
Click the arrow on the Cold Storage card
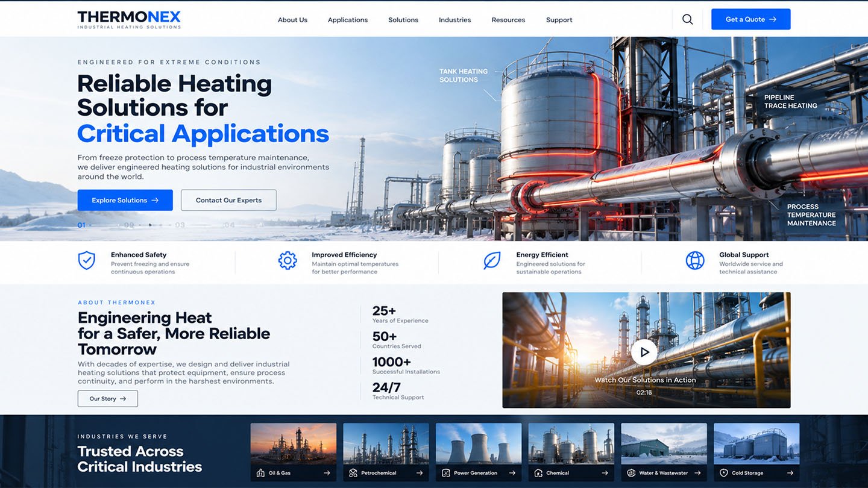point(790,473)
